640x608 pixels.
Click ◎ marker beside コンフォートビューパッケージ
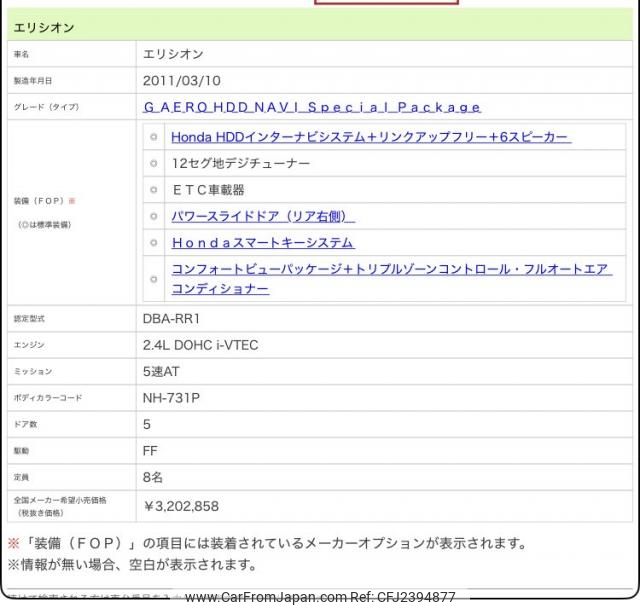coord(154,279)
